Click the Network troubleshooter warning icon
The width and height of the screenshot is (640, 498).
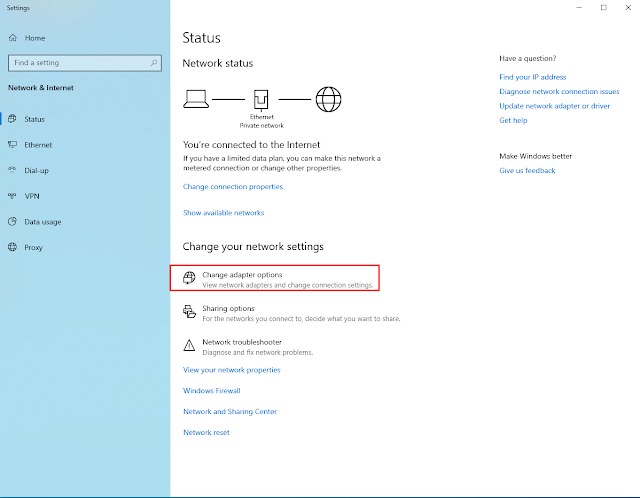189,345
